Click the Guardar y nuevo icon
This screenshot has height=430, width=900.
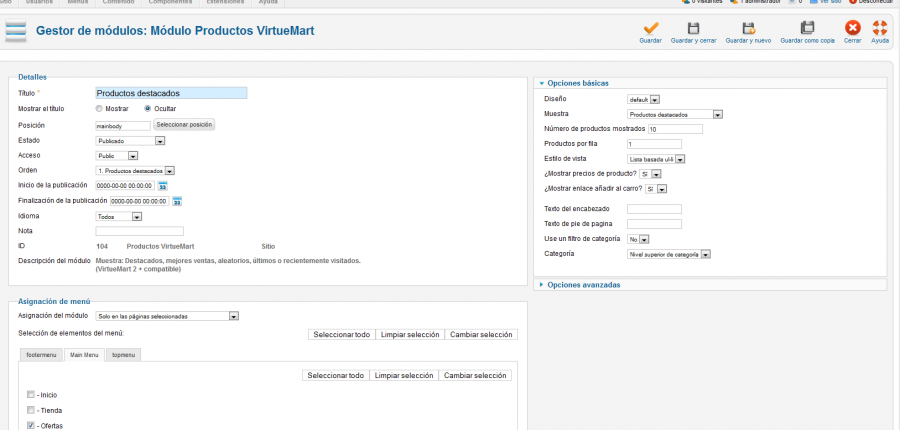pos(748,29)
